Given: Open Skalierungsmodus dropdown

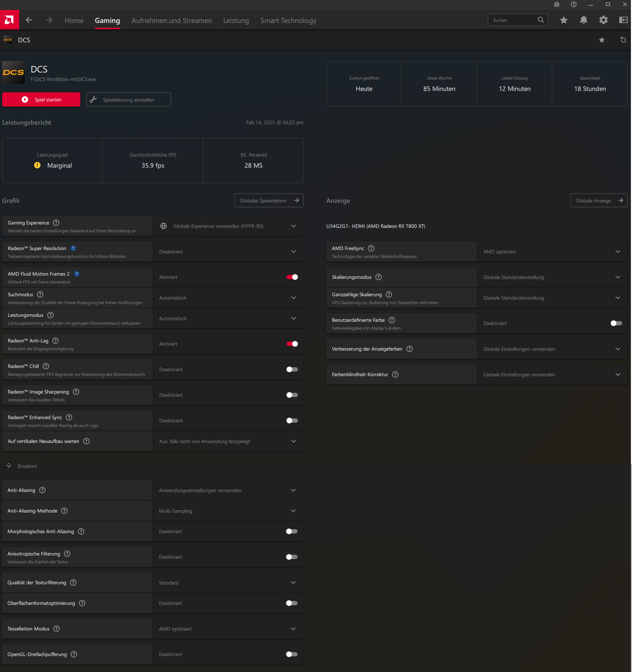Looking at the screenshot, I should tap(552, 277).
